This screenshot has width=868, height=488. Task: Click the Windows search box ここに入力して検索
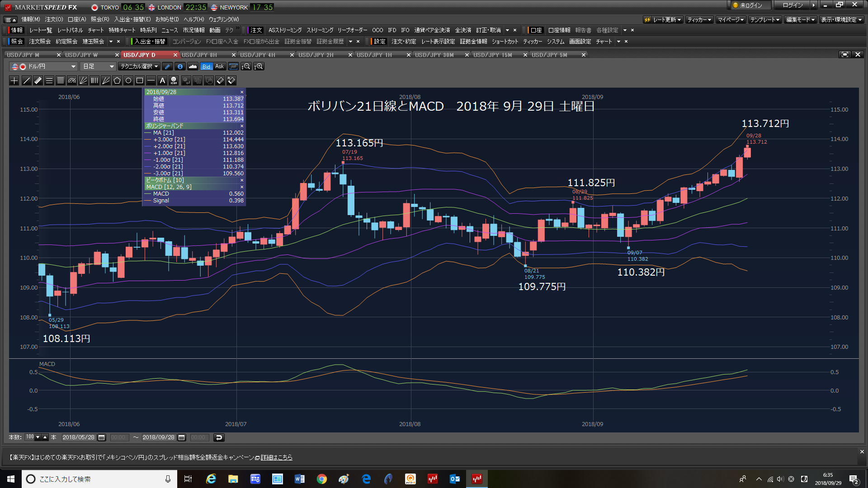[x=99, y=479]
